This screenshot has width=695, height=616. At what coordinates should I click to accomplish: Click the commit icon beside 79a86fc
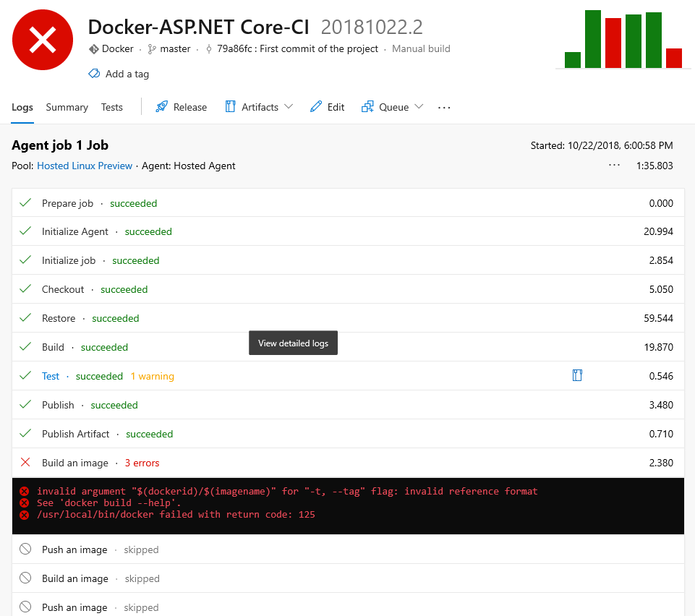click(209, 49)
